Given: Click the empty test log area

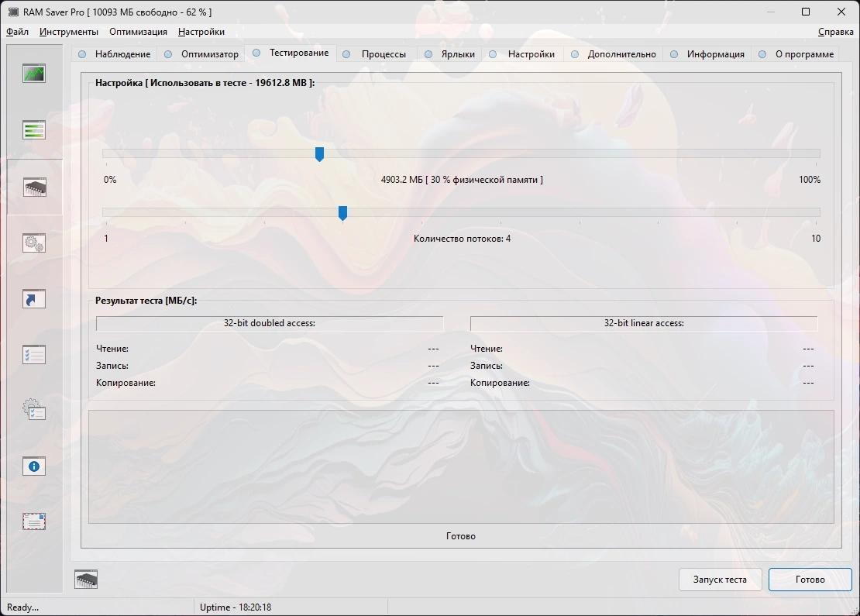Looking at the screenshot, I should (461, 466).
